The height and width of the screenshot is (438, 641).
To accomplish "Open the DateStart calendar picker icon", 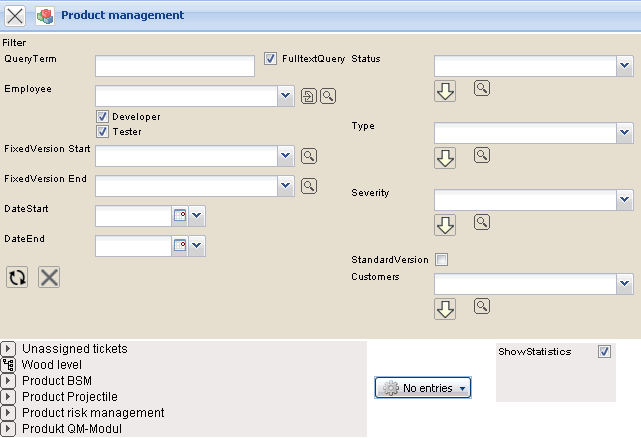I will point(180,216).
